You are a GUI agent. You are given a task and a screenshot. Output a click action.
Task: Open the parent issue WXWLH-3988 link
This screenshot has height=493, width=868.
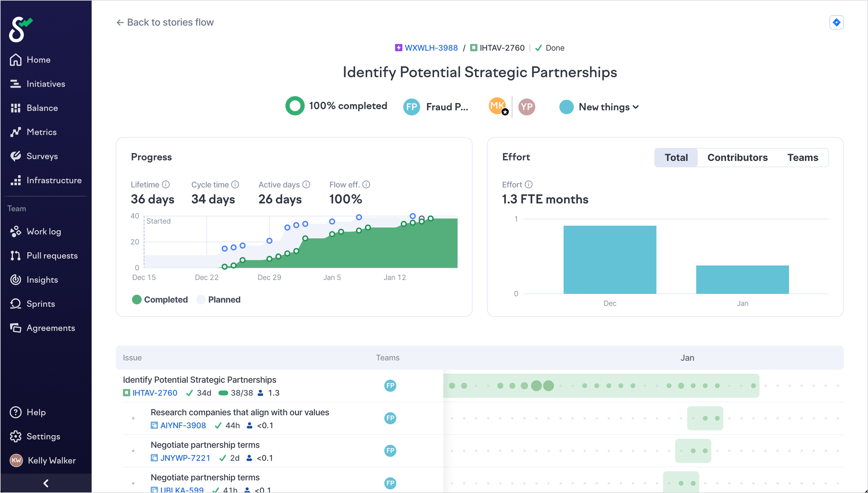431,48
